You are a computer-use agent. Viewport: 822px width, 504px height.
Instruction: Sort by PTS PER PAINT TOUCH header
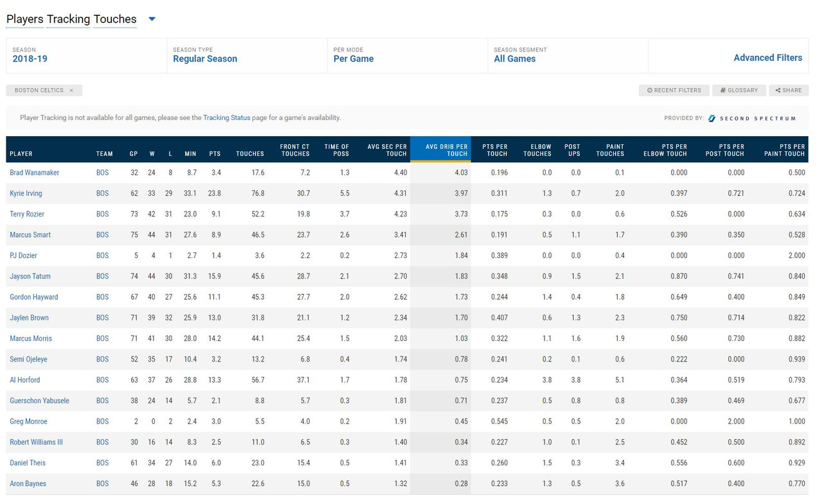point(784,150)
